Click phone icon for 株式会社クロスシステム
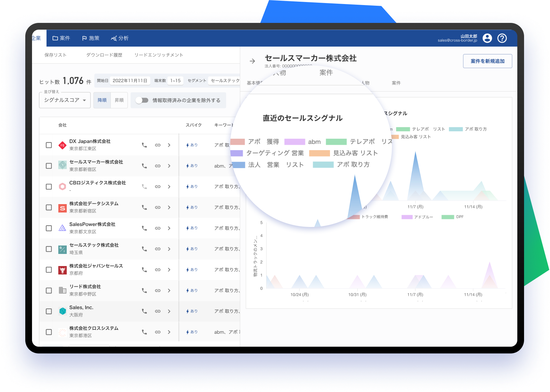 tap(144, 332)
